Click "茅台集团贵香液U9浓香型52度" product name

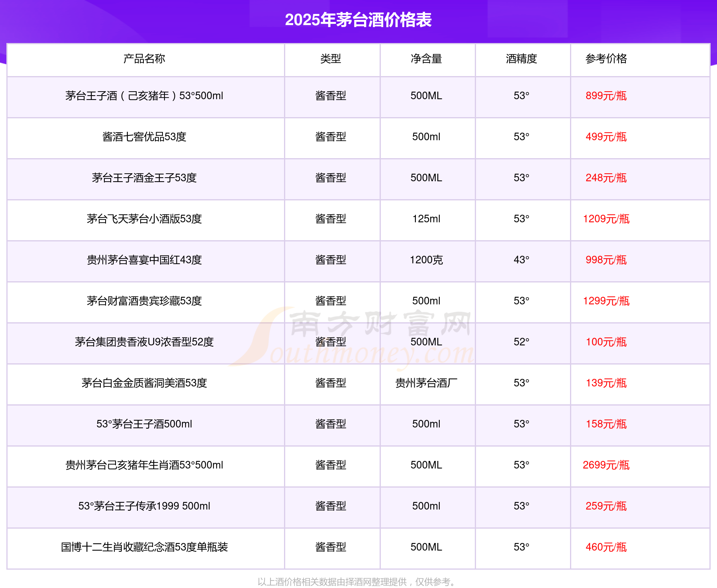[x=144, y=342]
